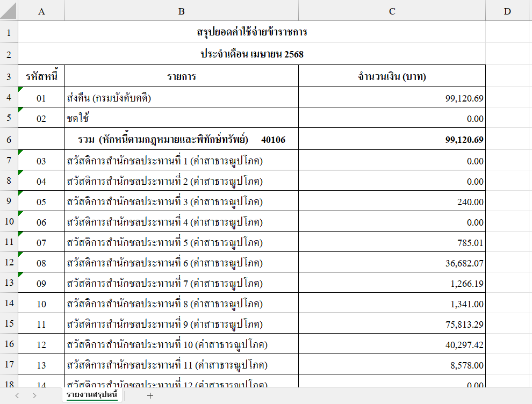This screenshot has height=404, width=532.
Task: Select debt code 05 cell
Action: tap(41, 201)
